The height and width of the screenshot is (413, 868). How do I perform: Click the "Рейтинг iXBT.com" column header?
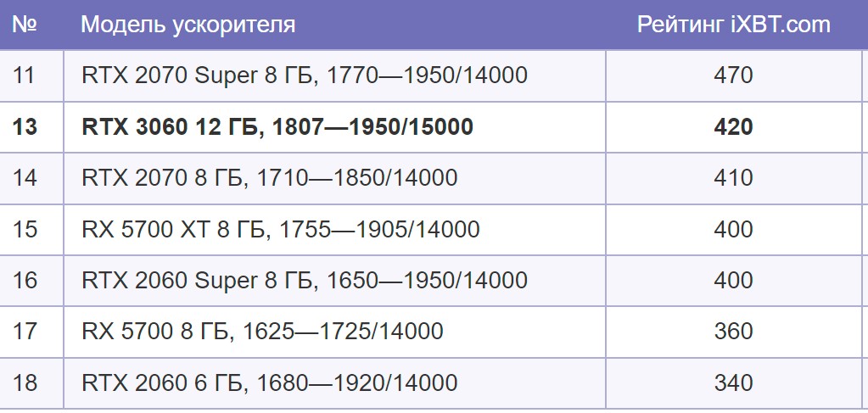coord(733,25)
